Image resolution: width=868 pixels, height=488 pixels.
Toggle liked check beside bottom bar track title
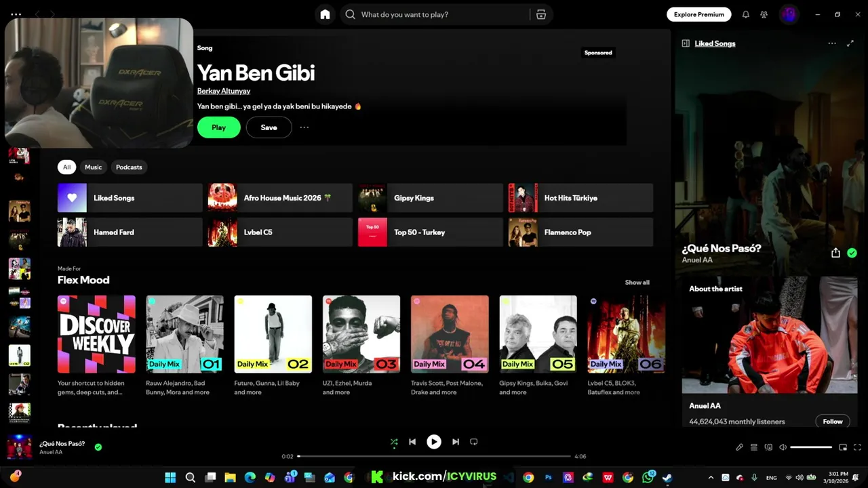click(98, 447)
